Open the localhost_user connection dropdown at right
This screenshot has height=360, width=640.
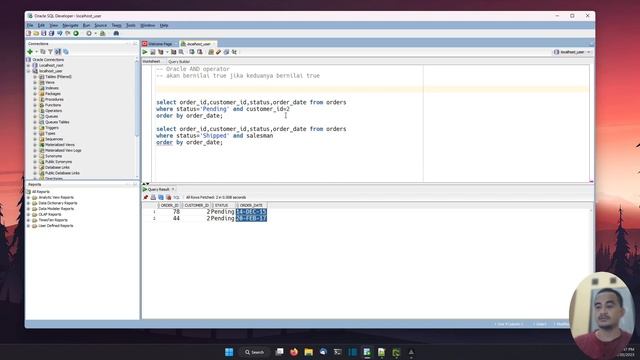(x=573, y=52)
